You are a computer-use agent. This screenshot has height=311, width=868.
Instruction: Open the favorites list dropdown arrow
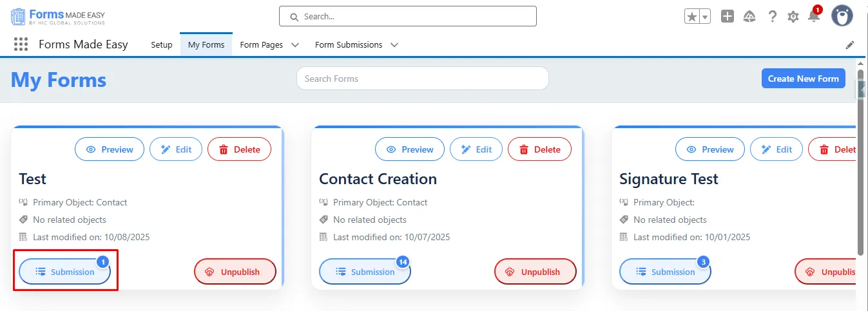[x=705, y=17]
